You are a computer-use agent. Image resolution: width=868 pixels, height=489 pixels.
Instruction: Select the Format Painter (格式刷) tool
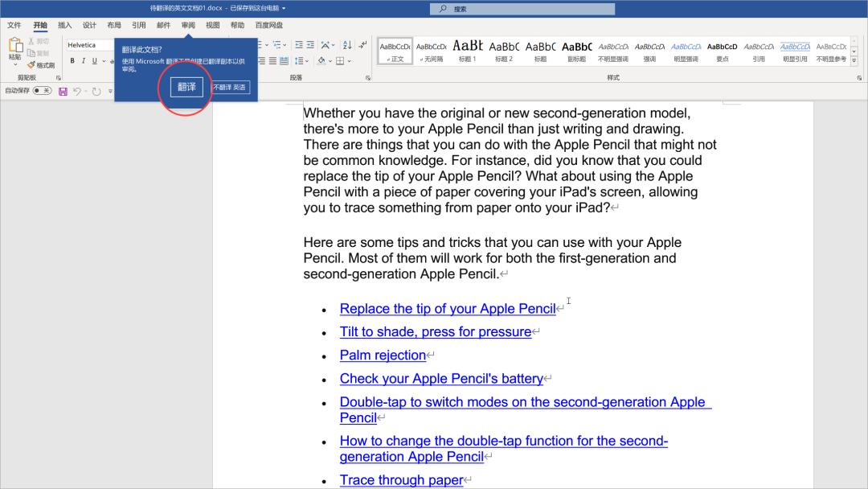coord(41,65)
